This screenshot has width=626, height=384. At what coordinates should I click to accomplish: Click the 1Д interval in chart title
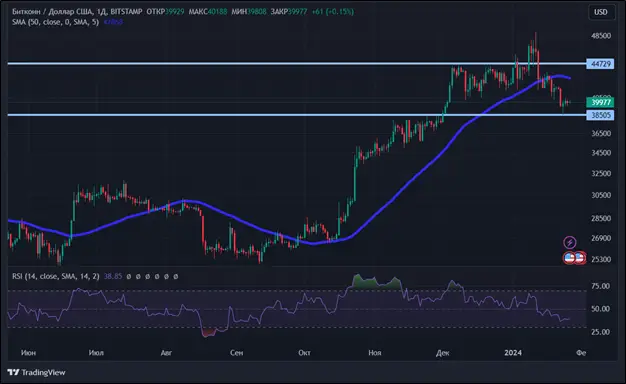(101, 12)
